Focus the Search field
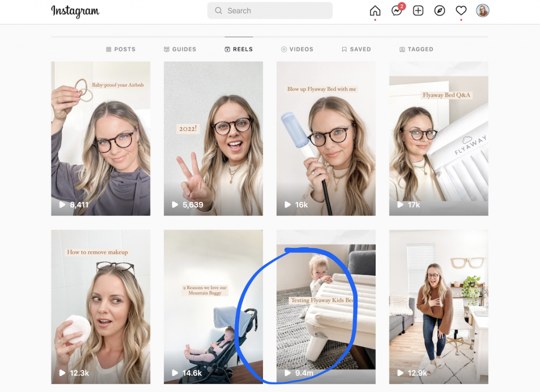The height and width of the screenshot is (392, 540). pos(269,11)
